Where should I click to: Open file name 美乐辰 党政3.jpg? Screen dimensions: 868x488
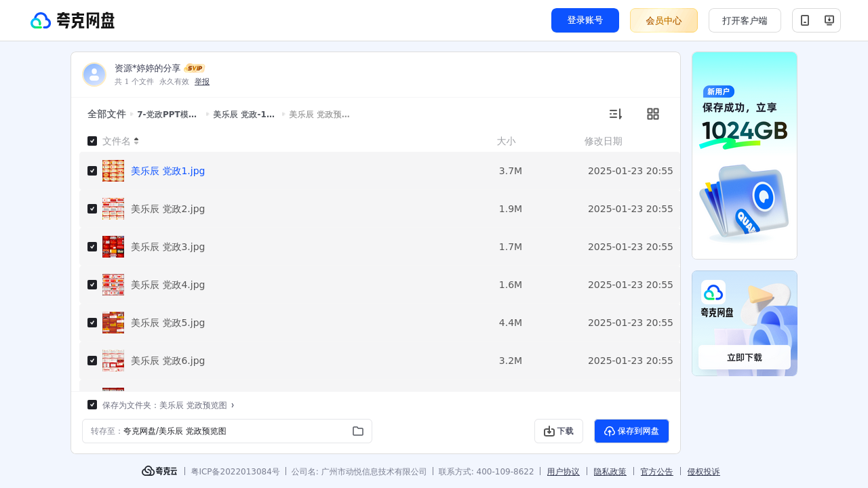point(168,247)
